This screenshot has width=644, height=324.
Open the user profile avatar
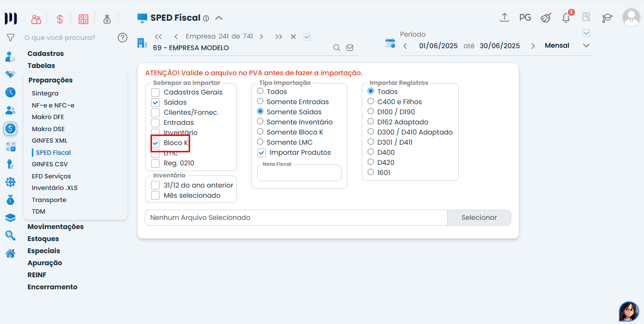point(631,17)
